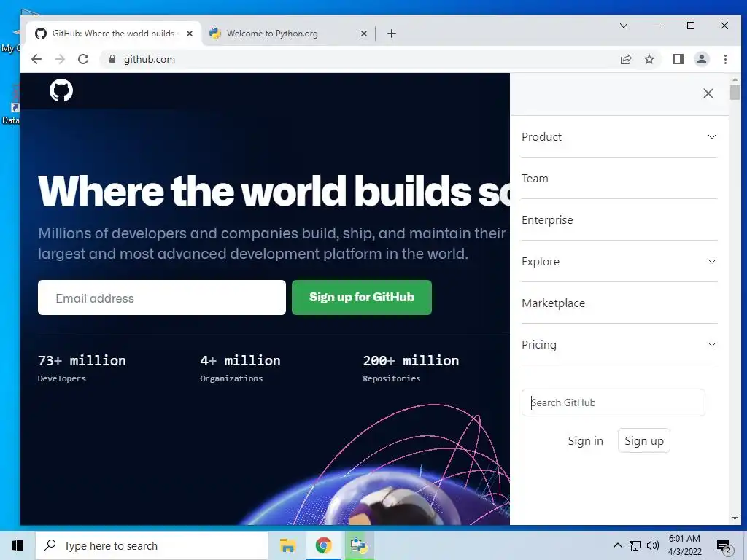Image resolution: width=747 pixels, height=560 pixels.
Task: Click the taskbar 'Type here to search' box
Action: pos(152,545)
